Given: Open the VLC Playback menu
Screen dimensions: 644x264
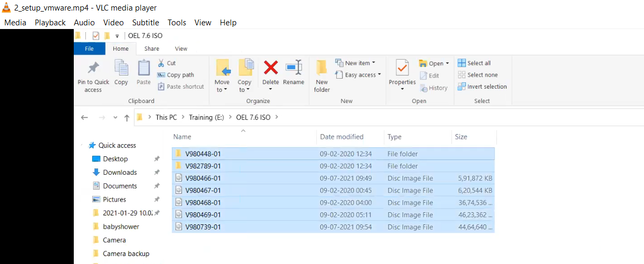Looking at the screenshot, I should pyautogui.click(x=50, y=23).
